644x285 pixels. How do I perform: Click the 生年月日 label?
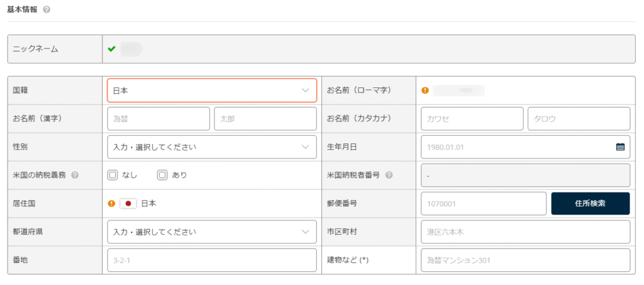pyautogui.click(x=341, y=147)
